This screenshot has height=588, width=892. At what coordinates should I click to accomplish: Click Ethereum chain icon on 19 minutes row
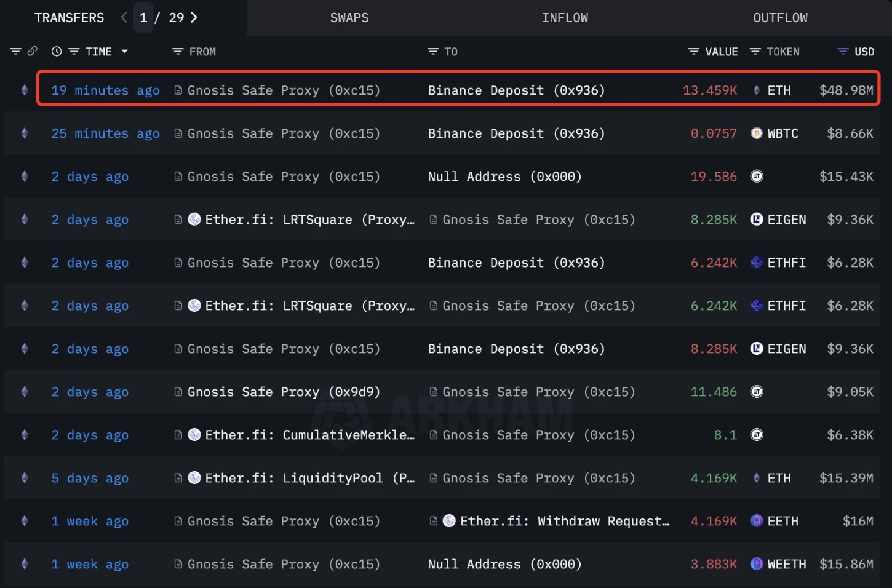tap(25, 90)
